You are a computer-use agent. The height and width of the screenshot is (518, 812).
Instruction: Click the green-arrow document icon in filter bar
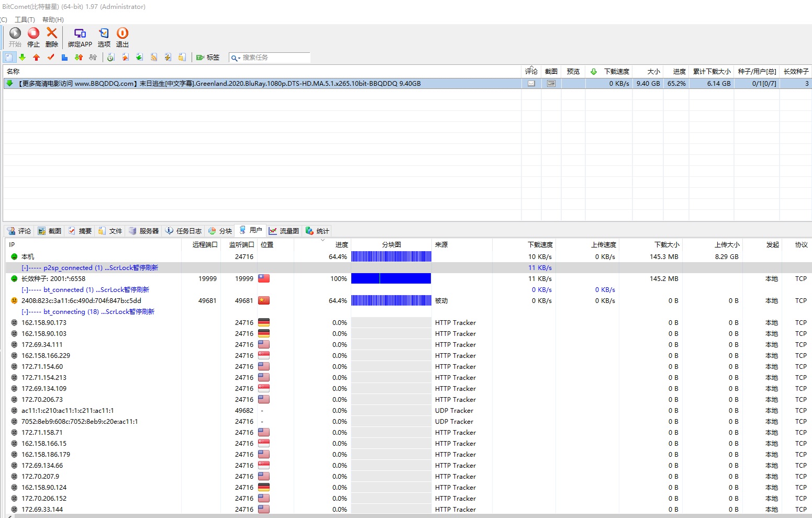[x=140, y=58]
